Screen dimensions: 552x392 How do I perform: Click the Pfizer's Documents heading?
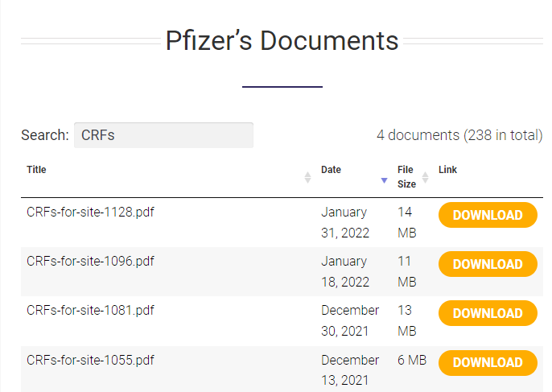tap(282, 41)
